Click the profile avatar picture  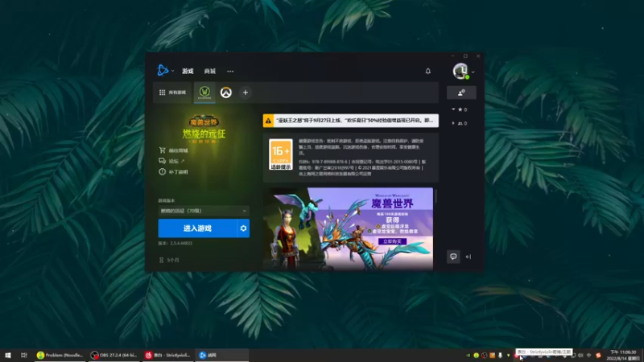pyautogui.click(x=460, y=71)
